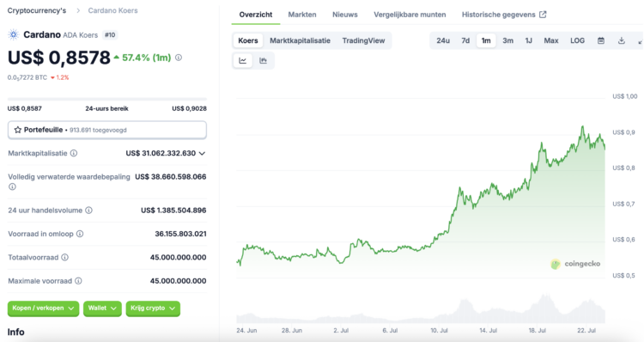Viewport: 644px width, 342px height.
Task: Select the Koers chart mode
Action: click(248, 40)
